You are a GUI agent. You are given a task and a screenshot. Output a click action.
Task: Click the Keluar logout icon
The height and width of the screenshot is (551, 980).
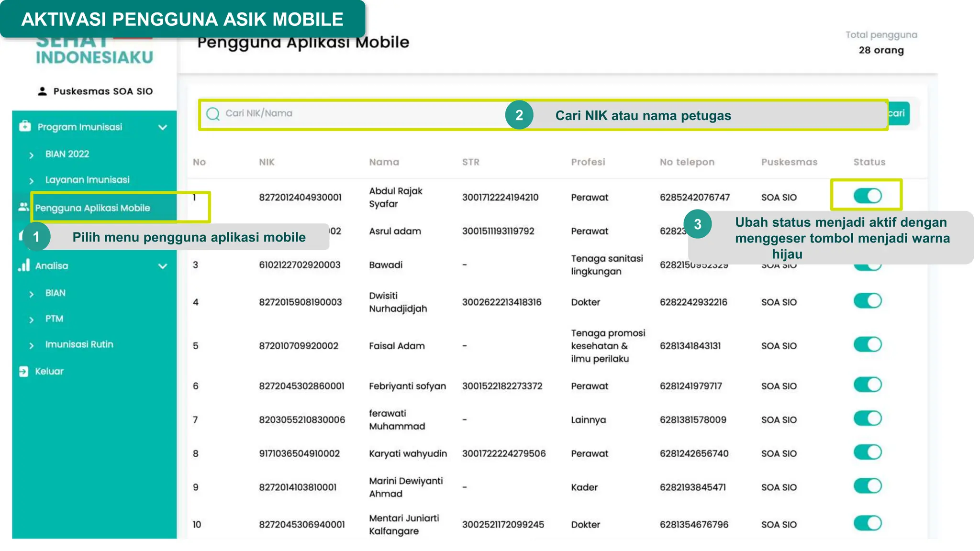[x=23, y=372]
